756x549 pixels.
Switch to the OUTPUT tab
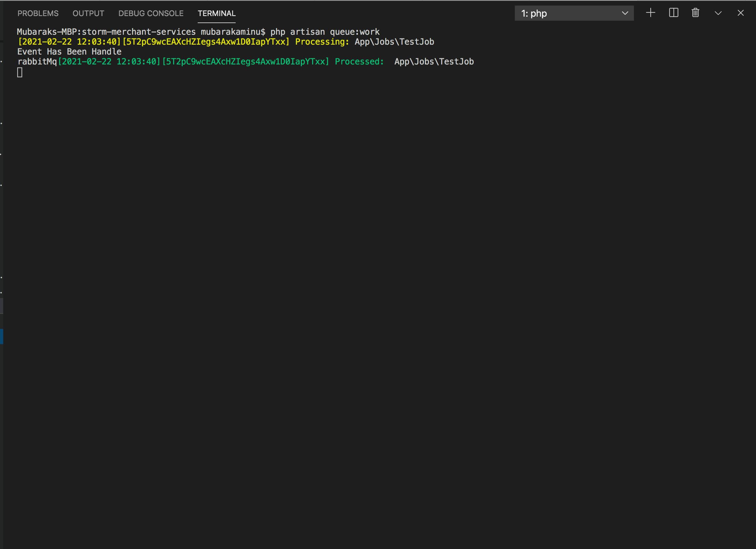tap(88, 13)
